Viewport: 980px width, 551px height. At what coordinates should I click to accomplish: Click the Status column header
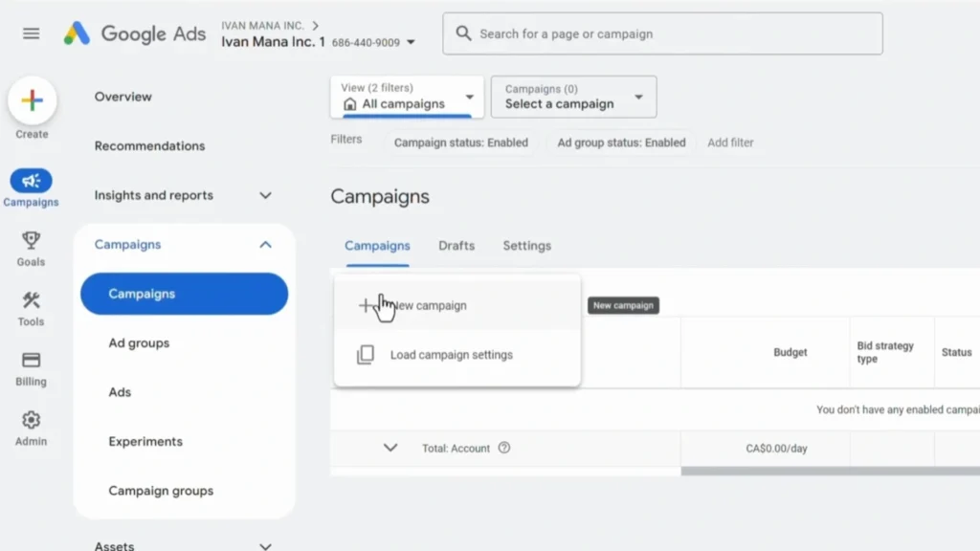957,352
